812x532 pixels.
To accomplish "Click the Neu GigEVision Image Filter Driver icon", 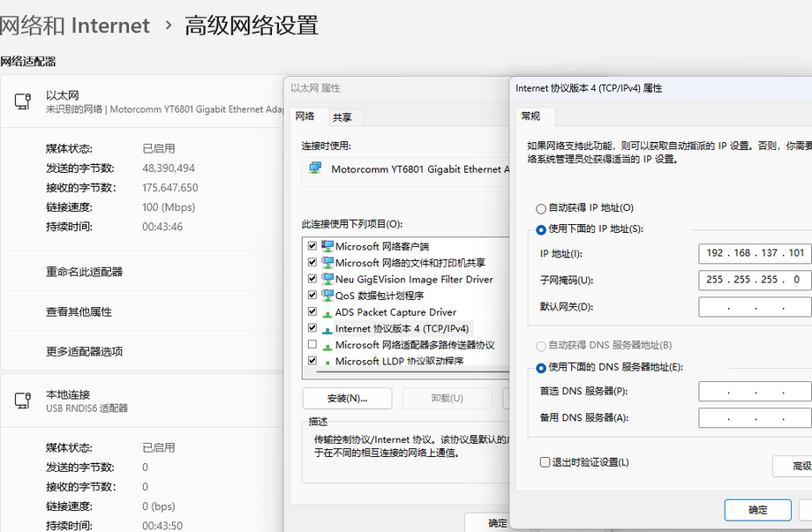I will pyautogui.click(x=327, y=279).
